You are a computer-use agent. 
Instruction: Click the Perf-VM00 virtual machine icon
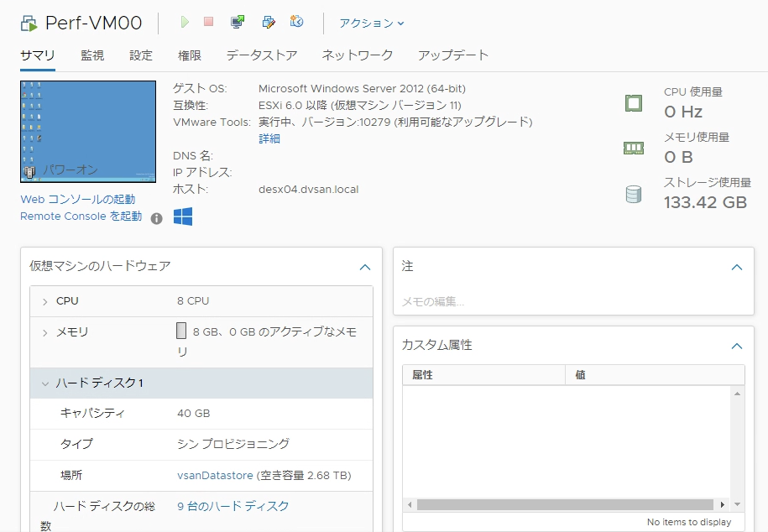point(29,23)
